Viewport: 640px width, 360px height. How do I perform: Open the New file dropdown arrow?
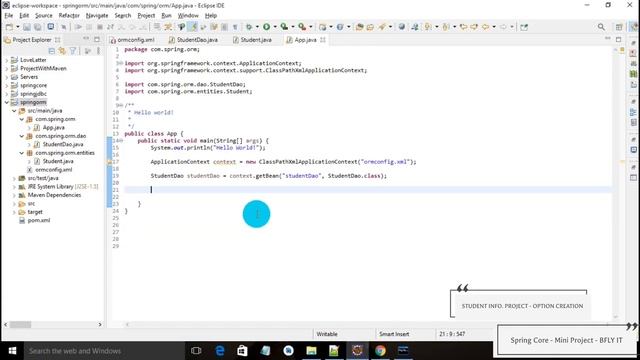[x=18, y=27]
